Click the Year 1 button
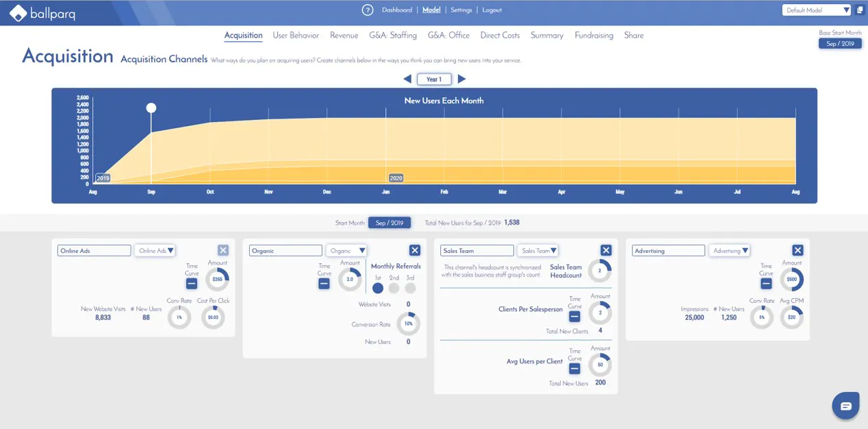This screenshot has height=429, width=868. (x=434, y=79)
